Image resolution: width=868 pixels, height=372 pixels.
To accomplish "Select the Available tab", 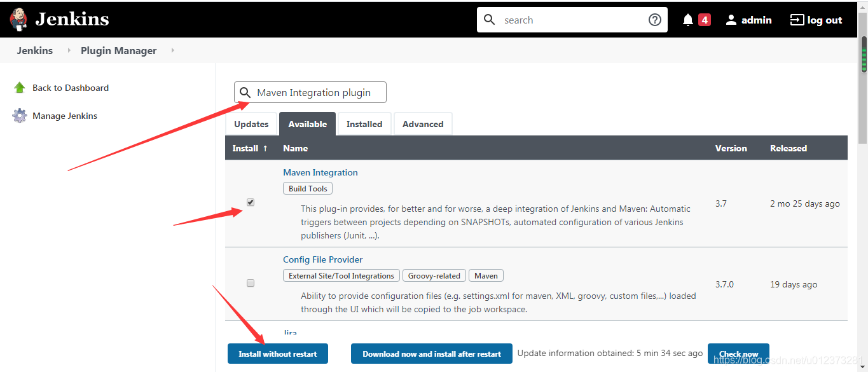I will click(x=308, y=124).
